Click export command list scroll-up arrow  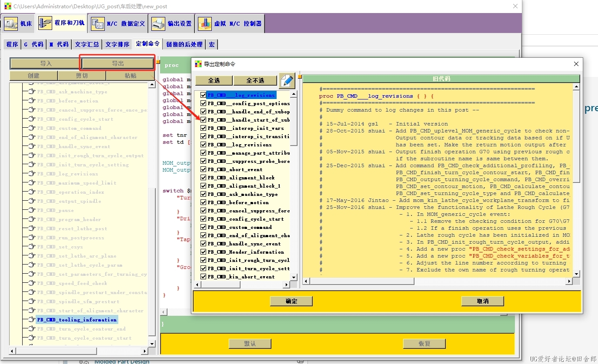[294, 94]
